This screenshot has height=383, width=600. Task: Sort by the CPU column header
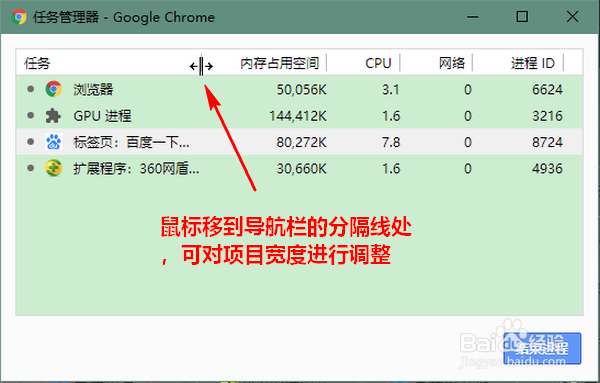378,63
